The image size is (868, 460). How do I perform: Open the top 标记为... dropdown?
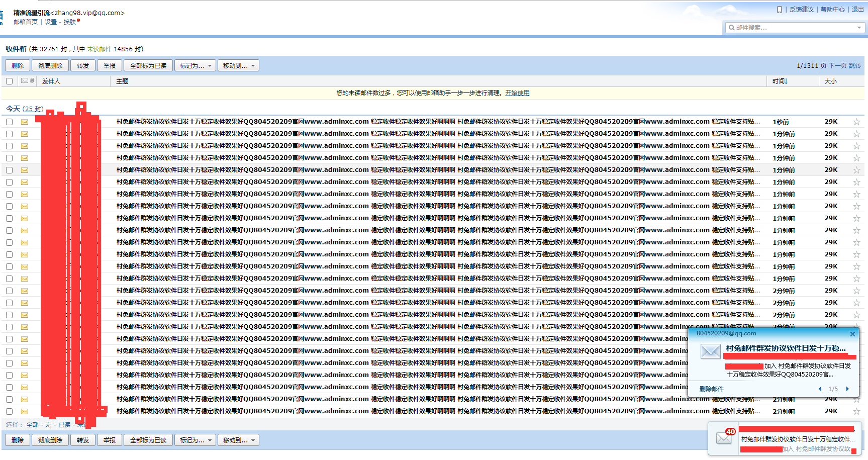[x=195, y=65]
